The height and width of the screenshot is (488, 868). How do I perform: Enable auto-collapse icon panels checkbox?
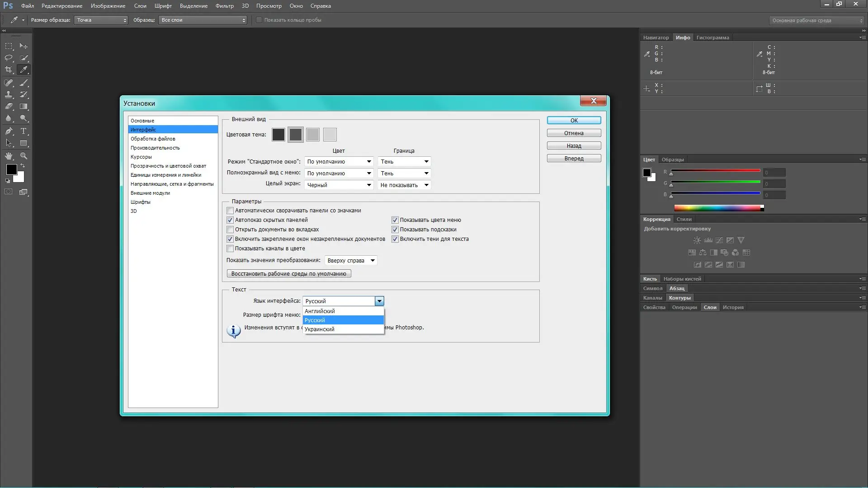(230, 211)
